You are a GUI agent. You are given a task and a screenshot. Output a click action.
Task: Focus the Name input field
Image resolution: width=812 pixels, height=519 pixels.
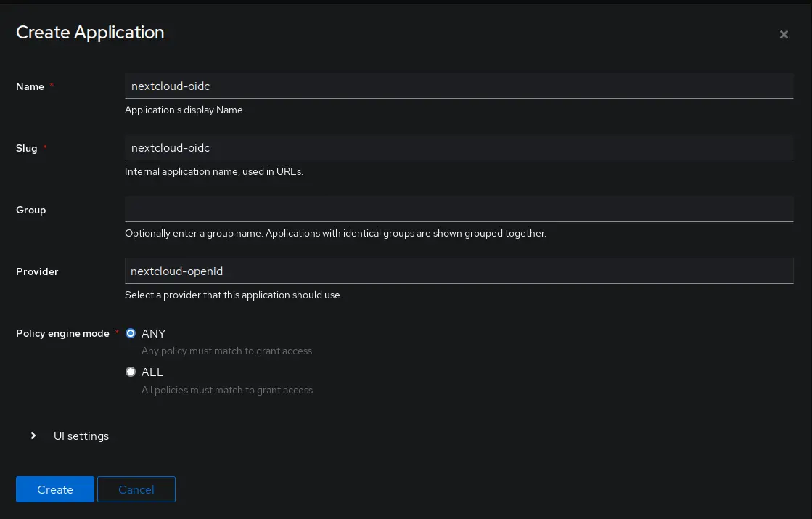click(x=459, y=86)
